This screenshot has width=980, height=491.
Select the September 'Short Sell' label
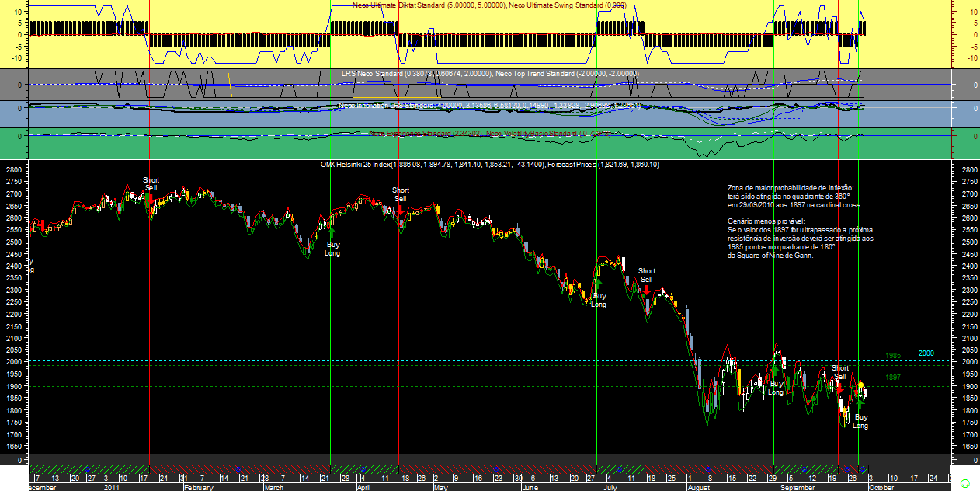839,372
